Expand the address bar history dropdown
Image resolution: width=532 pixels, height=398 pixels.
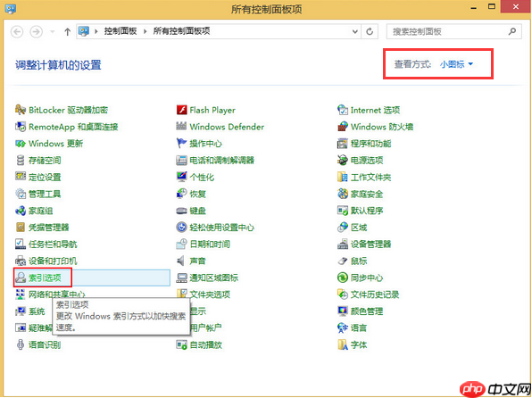355,31
